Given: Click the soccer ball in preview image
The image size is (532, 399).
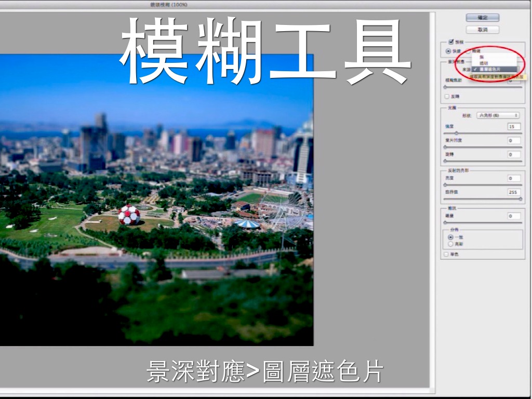Looking at the screenshot, I should click(x=129, y=215).
